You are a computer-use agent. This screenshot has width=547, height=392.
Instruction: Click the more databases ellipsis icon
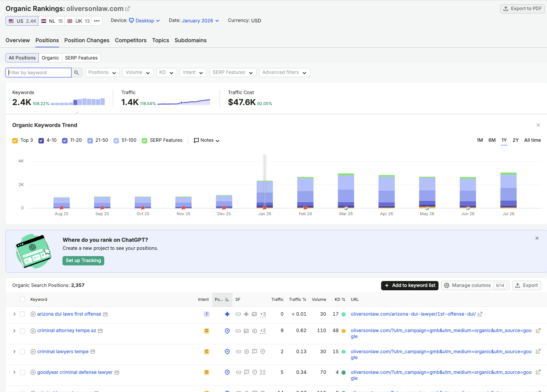tap(97, 21)
